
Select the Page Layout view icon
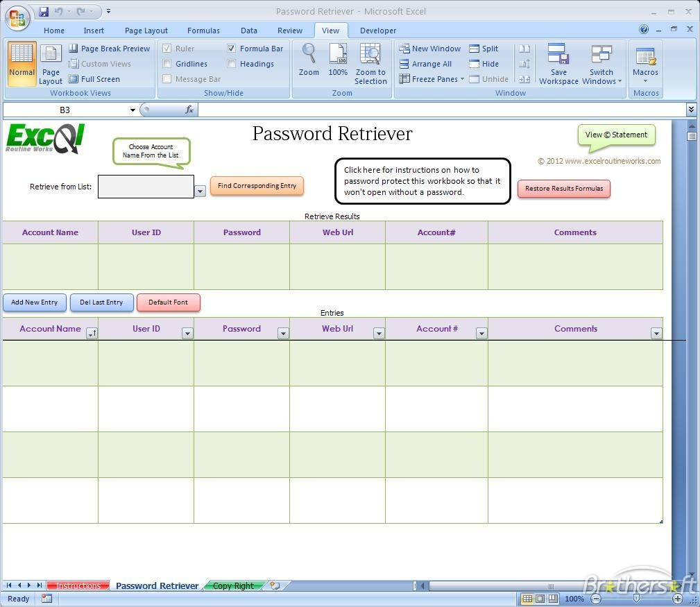pyautogui.click(x=50, y=62)
